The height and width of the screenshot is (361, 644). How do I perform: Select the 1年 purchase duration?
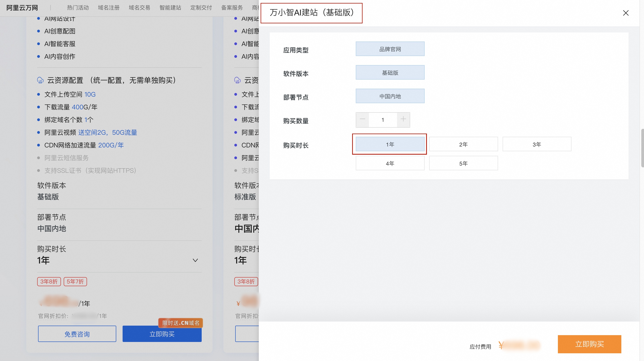point(390,144)
